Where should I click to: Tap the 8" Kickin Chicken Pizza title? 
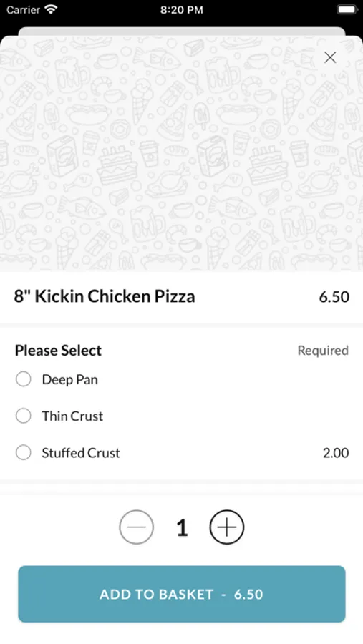(105, 296)
